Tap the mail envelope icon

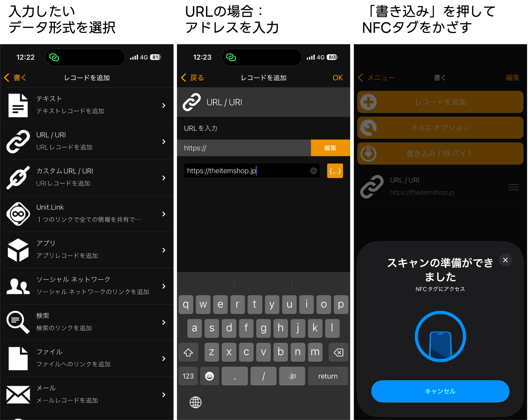18,395
